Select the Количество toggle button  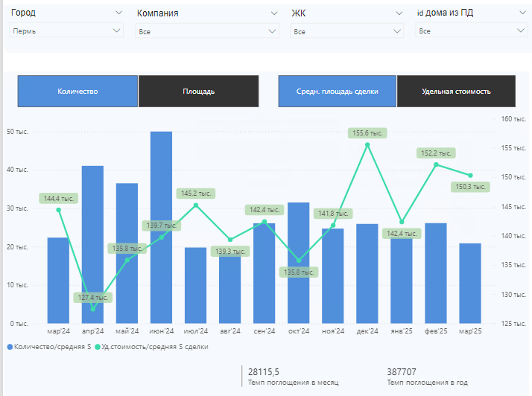pyautogui.click(x=77, y=92)
